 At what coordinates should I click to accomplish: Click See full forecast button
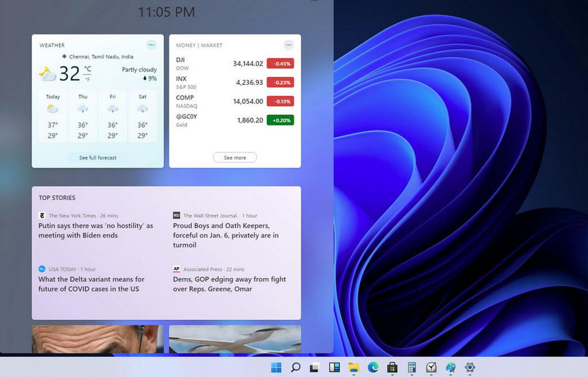coord(98,158)
